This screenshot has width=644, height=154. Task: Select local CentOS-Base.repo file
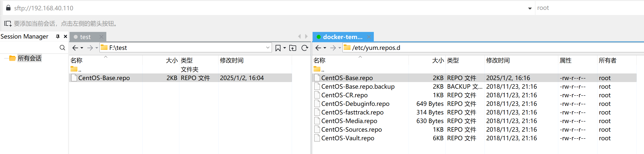[181, 78]
